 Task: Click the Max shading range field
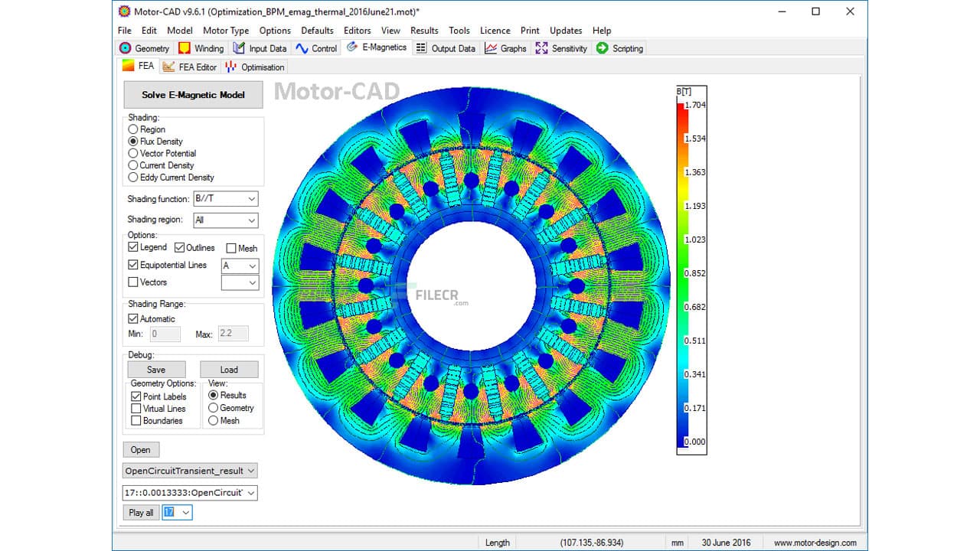pos(232,333)
